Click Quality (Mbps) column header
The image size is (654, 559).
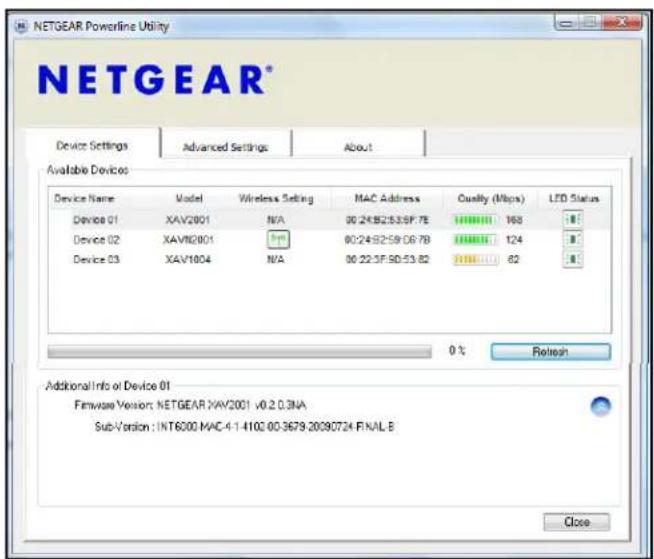coord(491,199)
